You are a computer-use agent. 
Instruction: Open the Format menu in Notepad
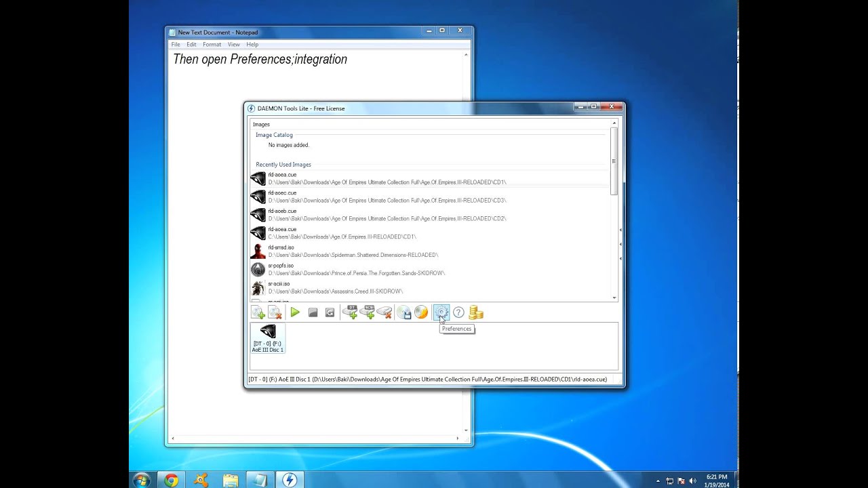212,44
